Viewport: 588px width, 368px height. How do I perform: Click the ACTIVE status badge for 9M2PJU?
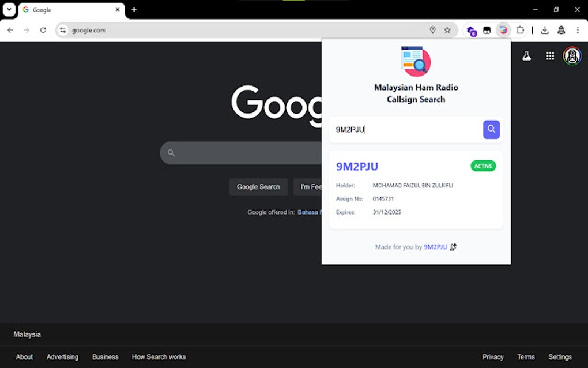[483, 166]
